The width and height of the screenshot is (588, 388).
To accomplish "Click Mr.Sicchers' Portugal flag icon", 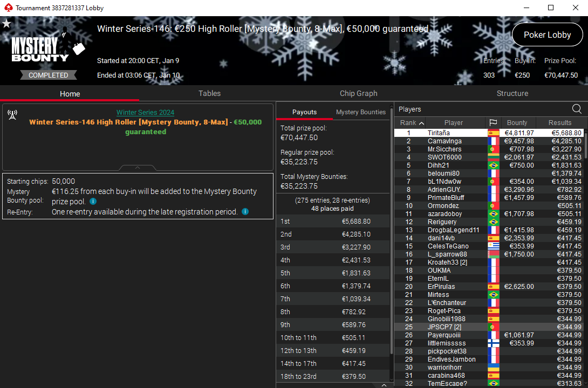I will [x=494, y=149].
